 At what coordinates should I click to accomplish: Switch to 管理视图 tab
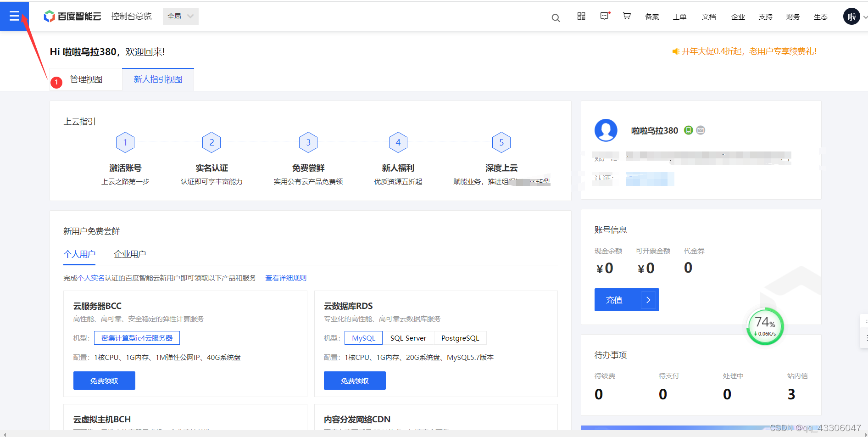[86, 79]
